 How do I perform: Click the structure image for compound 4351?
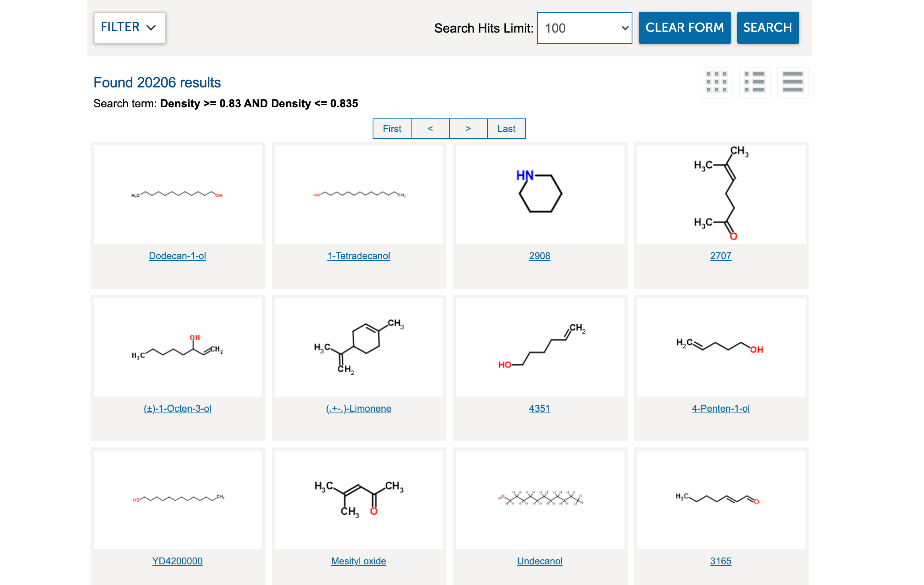click(540, 347)
